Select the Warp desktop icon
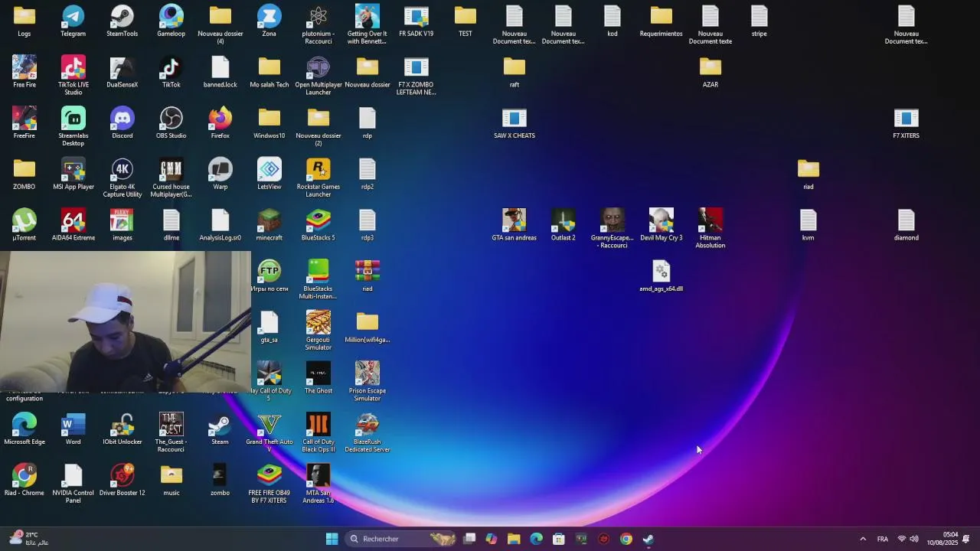980x551 pixels. (x=220, y=174)
